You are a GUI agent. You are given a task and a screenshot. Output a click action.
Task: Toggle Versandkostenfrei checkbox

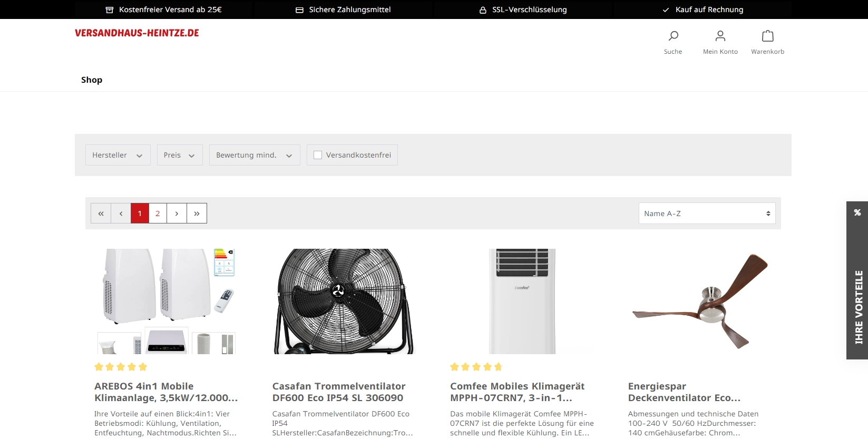coord(318,155)
